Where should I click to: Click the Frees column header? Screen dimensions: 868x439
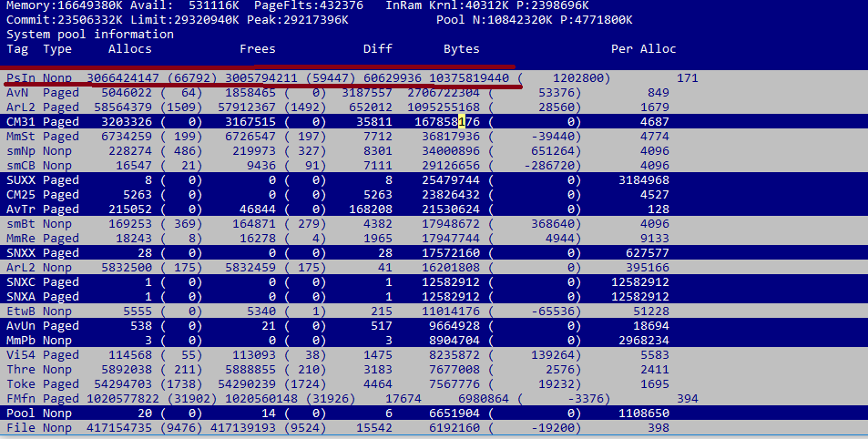click(257, 49)
